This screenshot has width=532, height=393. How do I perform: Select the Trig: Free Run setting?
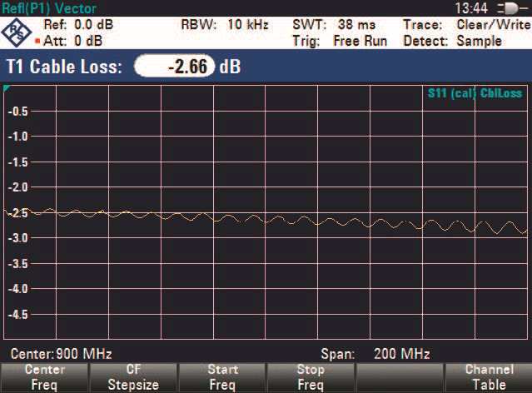340,41
